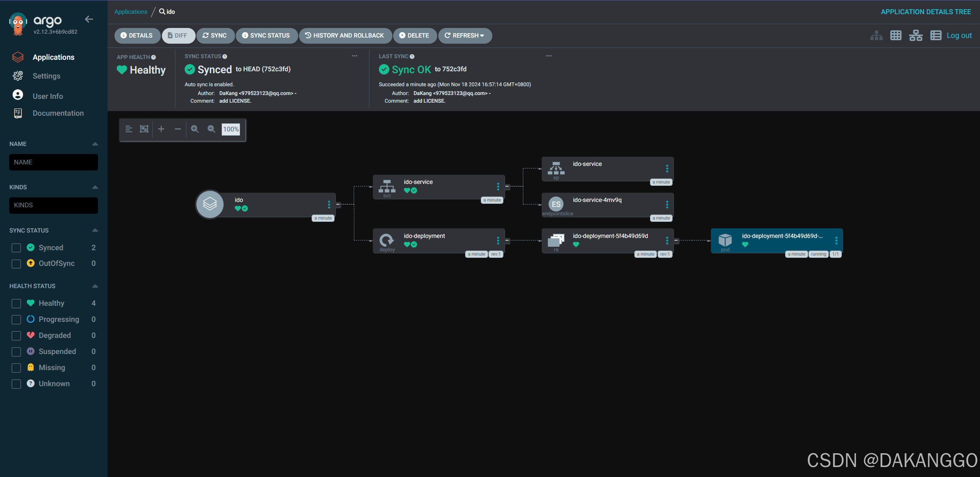Open the User Info sidebar menu item
Image resolution: width=980 pixels, height=477 pixels.
click(48, 96)
